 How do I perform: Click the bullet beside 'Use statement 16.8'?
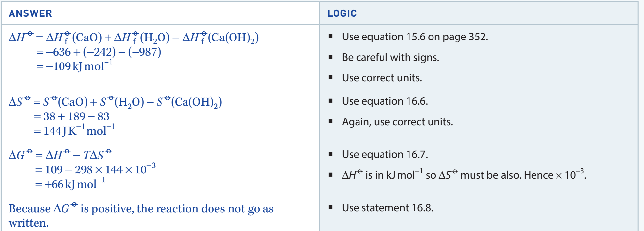coord(331,207)
